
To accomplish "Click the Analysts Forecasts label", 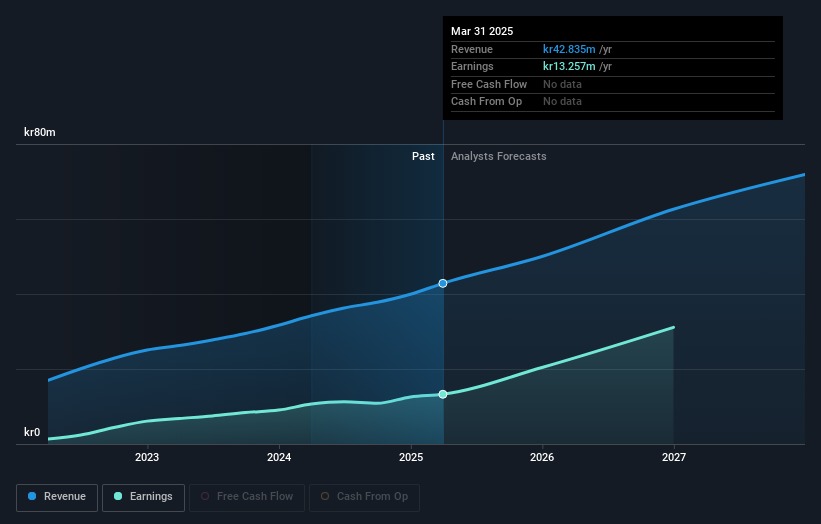I will pyautogui.click(x=498, y=157).
